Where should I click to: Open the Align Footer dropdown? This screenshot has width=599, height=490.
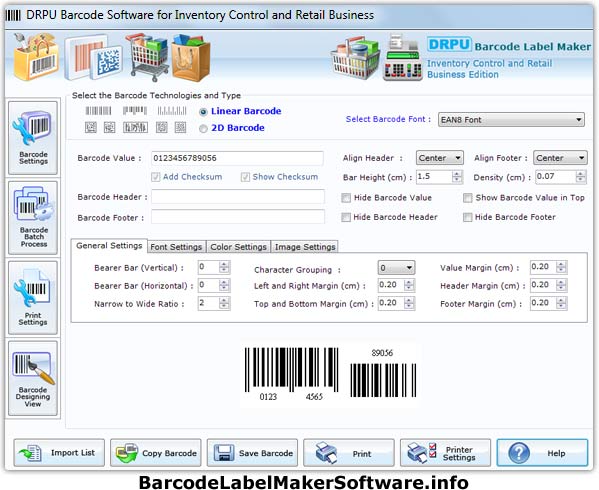560,158
